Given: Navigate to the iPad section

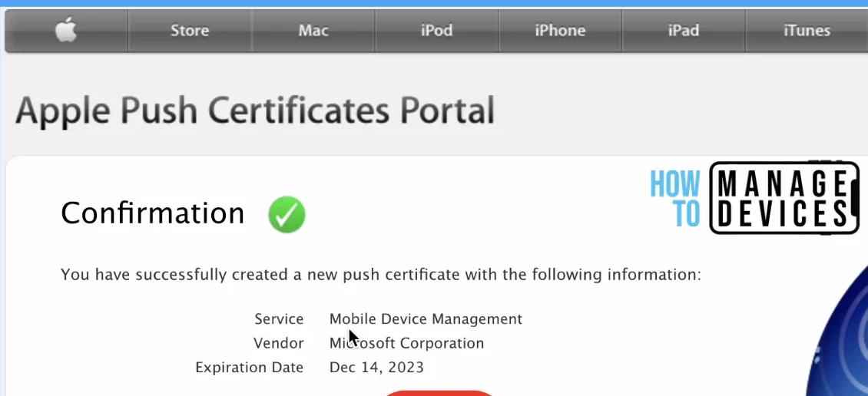Looking at the screenshot, I should point(683,31).
